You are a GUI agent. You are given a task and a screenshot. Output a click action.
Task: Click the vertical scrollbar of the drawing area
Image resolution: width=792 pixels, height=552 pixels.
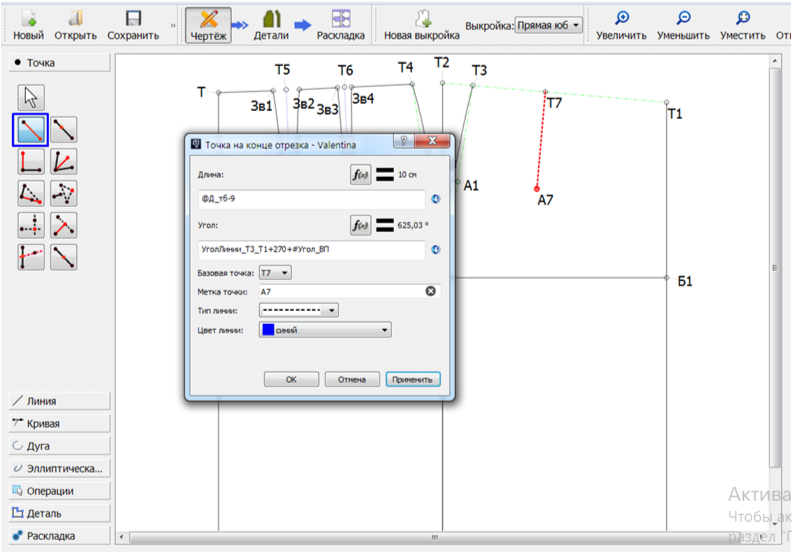point(775,268)
